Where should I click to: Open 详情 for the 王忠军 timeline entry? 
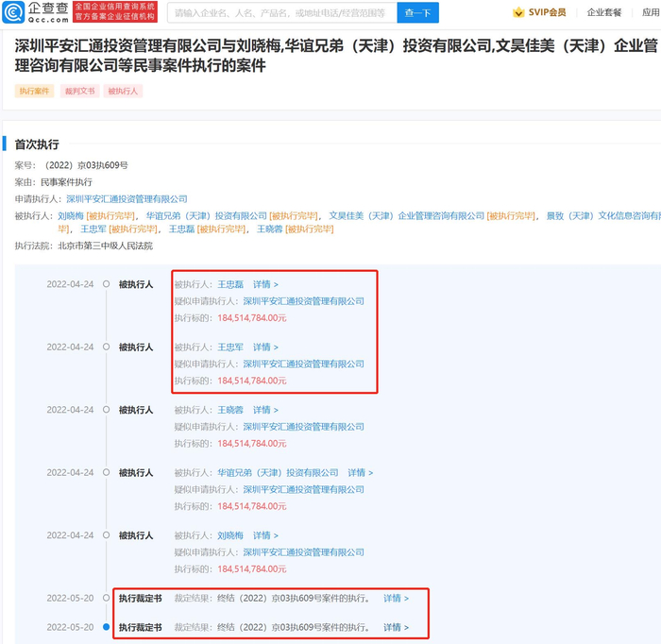(x=265, y=347)
